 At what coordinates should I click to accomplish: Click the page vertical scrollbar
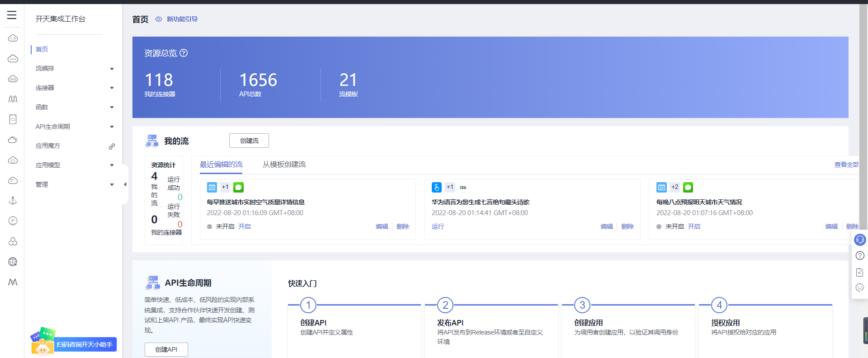click(863, 118)
